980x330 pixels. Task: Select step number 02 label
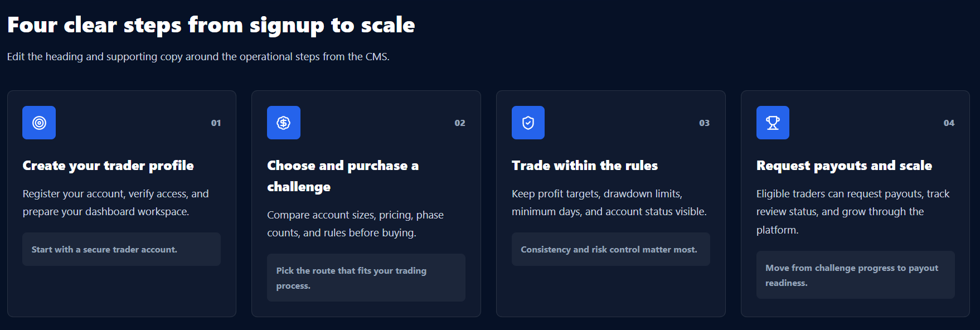pos(460,123)
